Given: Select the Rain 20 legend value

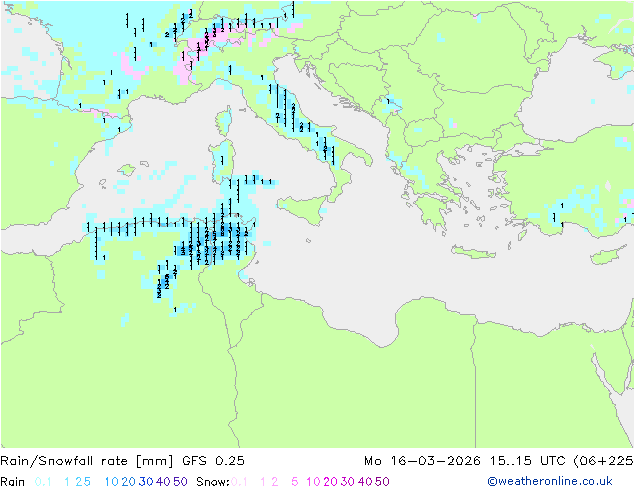Looking at the screenshot, I should pos(129,482).
